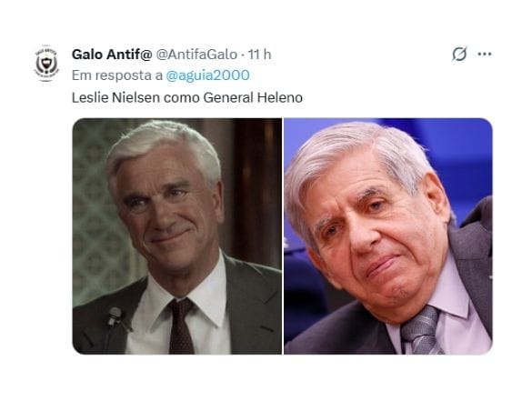Click the word 'como' in the tweet text
This screenshot has width=532, height=401.
(182, 97)
